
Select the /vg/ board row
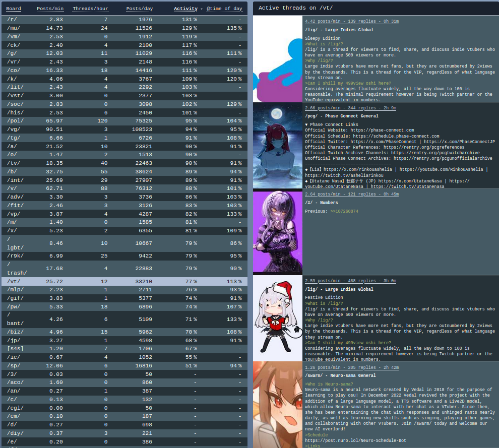(x=124, y=129)
